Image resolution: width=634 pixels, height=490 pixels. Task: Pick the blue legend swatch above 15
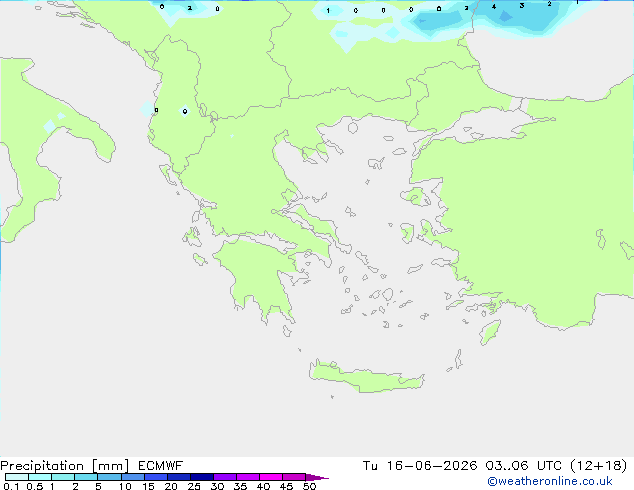[156, 477]
